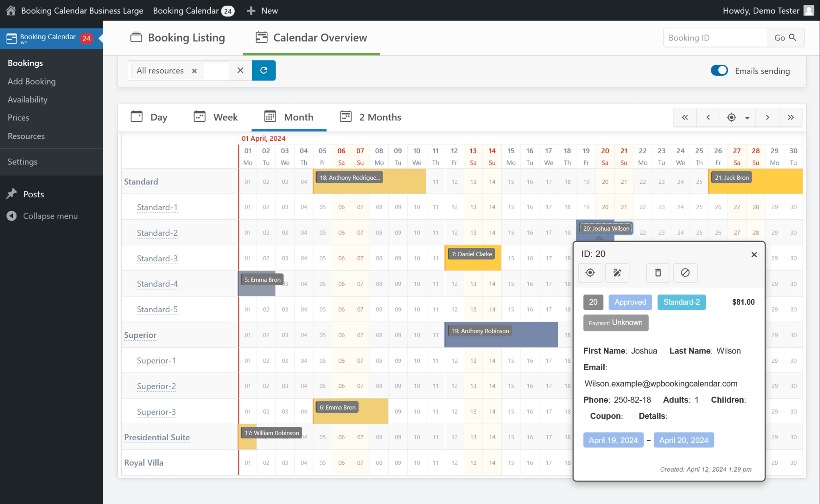Skip far back using the double-left chevron
This screenshot has height=504, width=820.
pos(685,117)
